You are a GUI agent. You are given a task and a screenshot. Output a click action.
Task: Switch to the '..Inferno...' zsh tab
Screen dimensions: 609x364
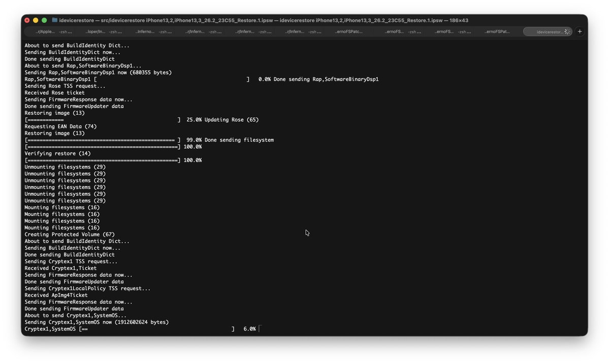(x=153, y=32)
